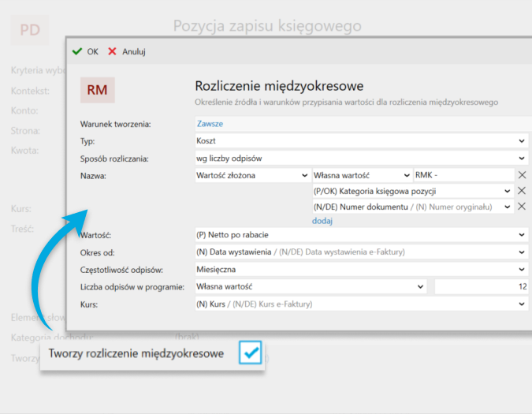Click the green OK checkmark button
Viewport: 532px width, 414px height.
[85, 51]
